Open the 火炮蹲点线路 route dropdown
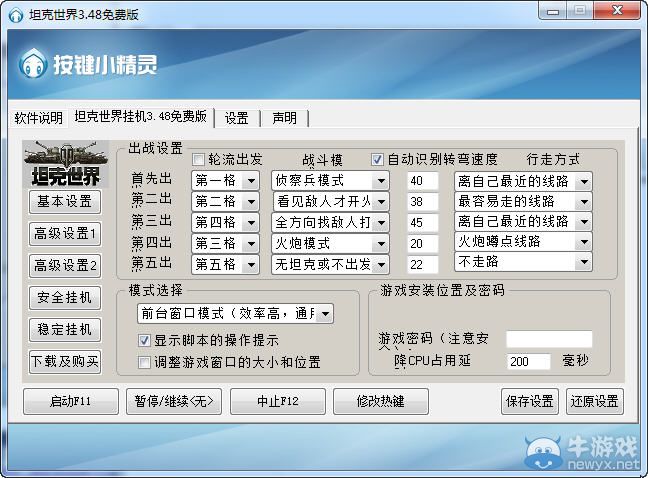648x478 pixels. point(523,242)
